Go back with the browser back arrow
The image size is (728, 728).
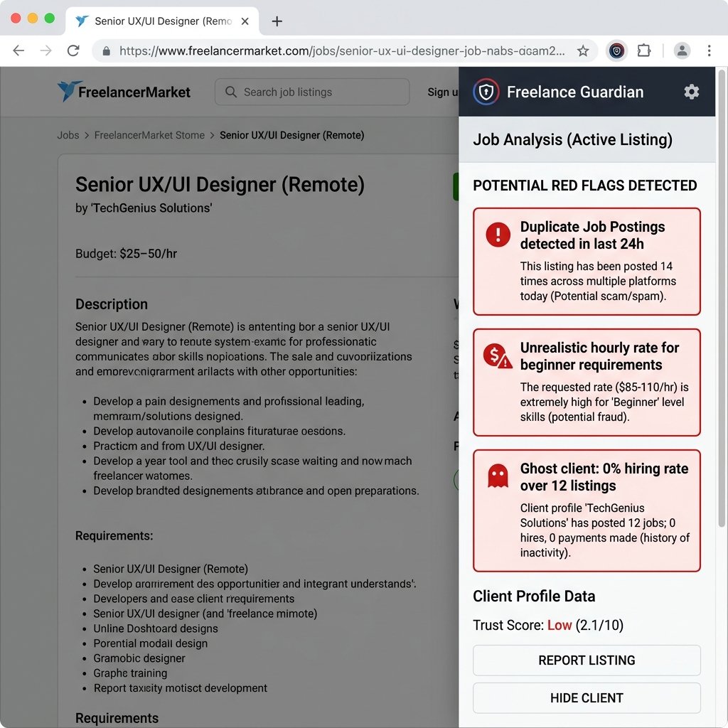click(18, 50)
